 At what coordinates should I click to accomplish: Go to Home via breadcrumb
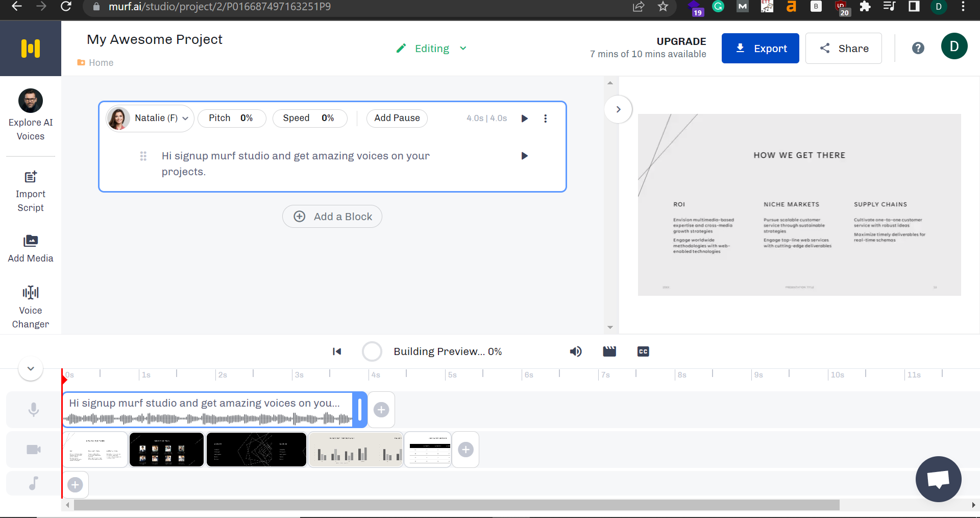[x=101, y=62]
